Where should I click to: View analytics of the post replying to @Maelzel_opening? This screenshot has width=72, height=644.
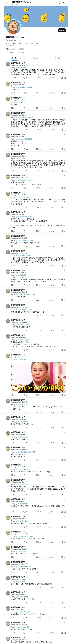pyautogui.click(x=50, y=130)
